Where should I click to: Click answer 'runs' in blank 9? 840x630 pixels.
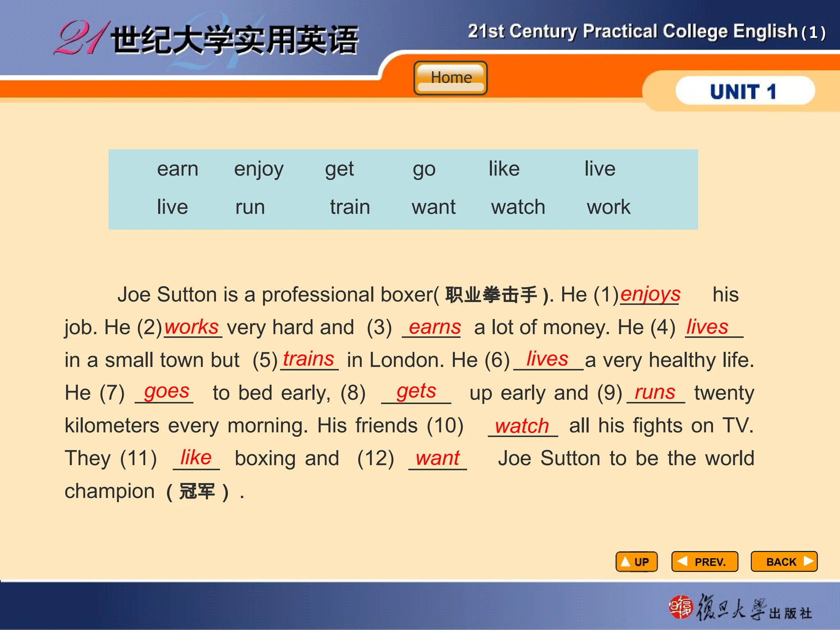click(655, 393)
